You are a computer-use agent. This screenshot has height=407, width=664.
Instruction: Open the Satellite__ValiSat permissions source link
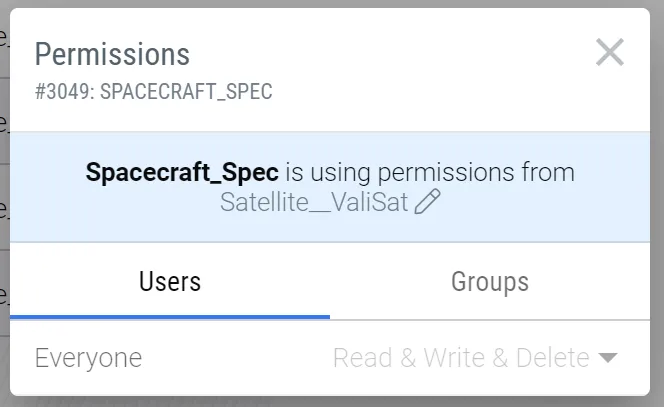point(314,202)
